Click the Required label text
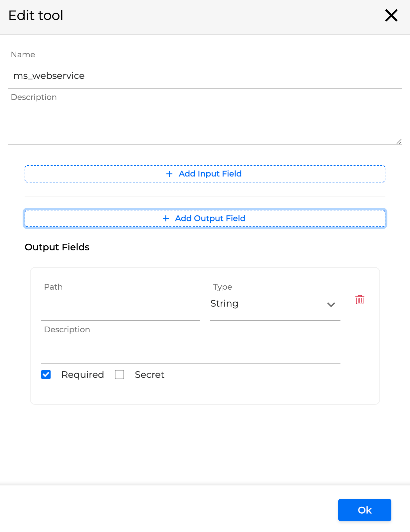 [83, 375]
